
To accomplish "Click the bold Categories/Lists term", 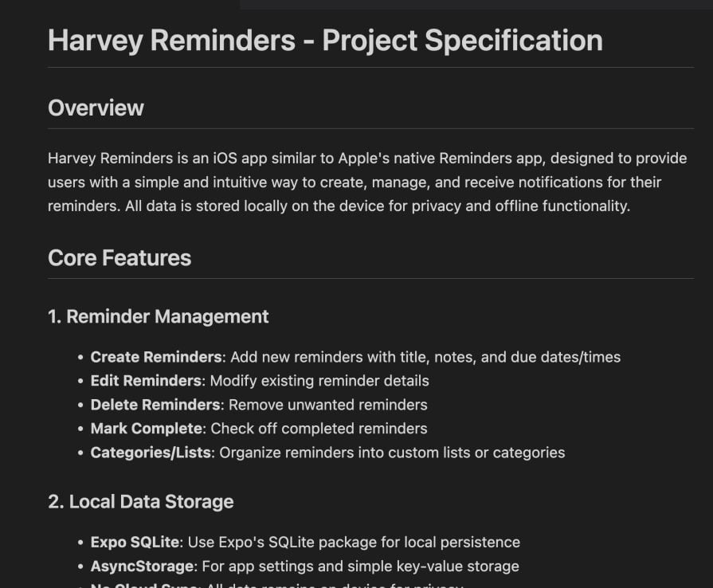I will click(151, 453).
